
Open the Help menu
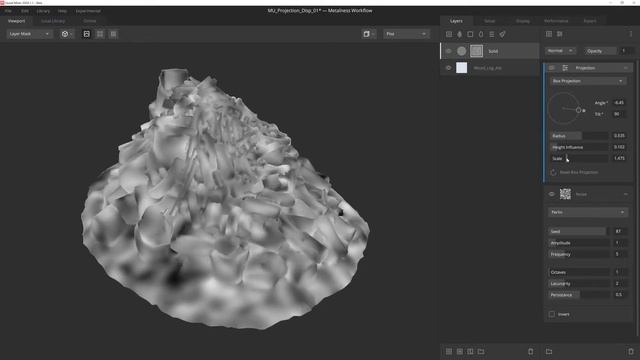62,11
